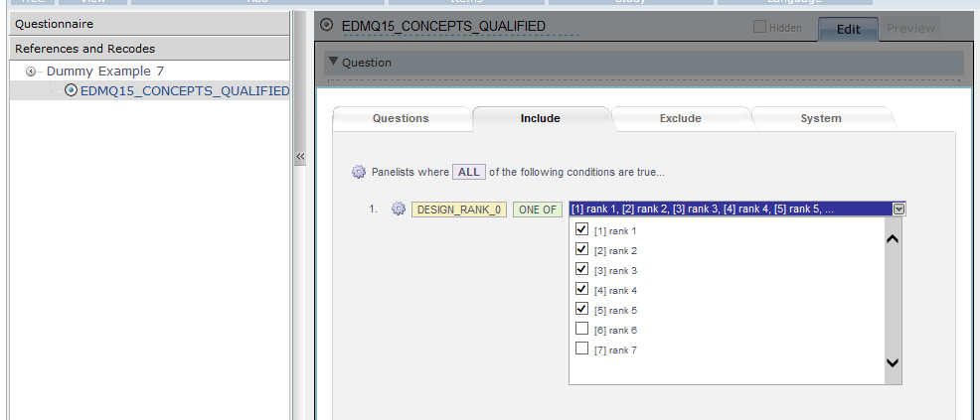
Task: Click gear icon next to DESIGN_RANK_0 condition
Action: [399, 210]
